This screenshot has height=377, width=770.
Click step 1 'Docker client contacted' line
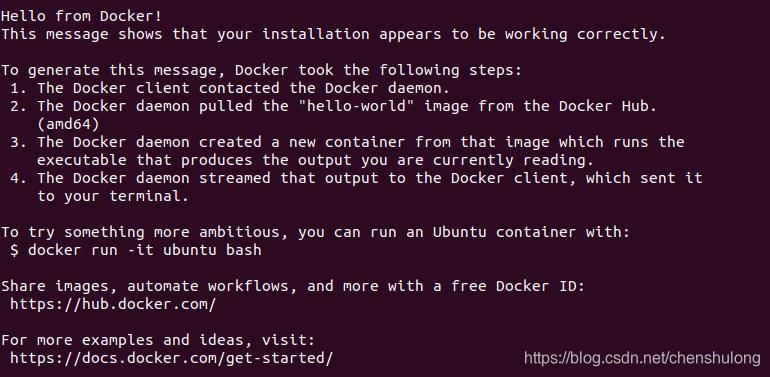click(x=230, y=88)
